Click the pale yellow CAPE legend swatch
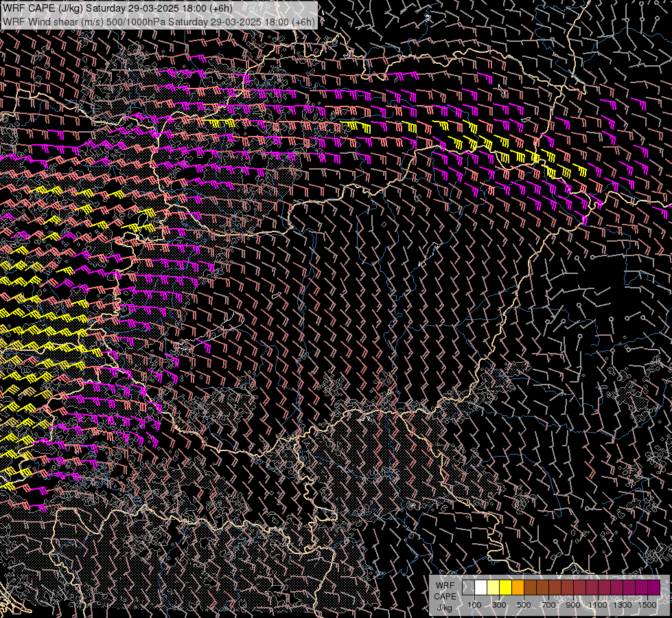The image size is (672, 618). click(494, 588)
